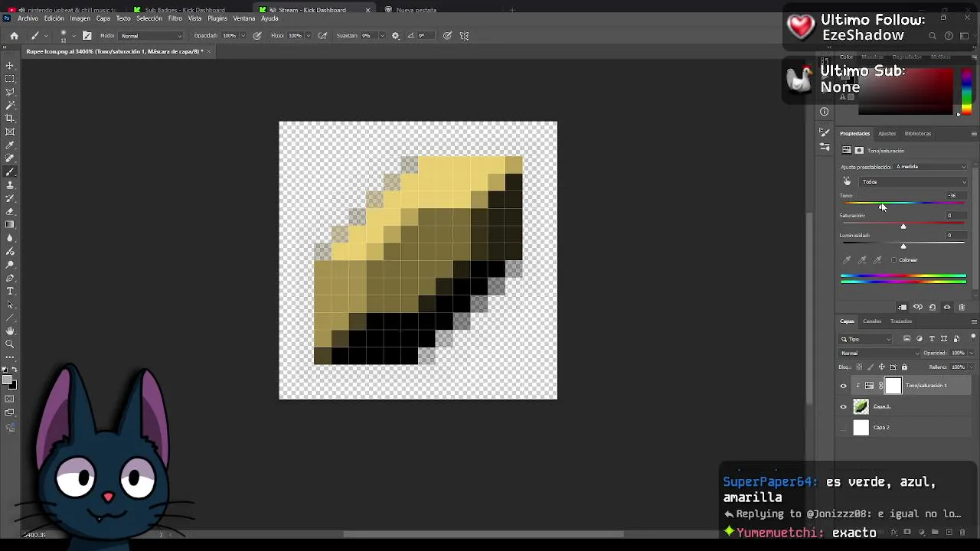
Task: Select the Hand tool
Action: [10, 331]
